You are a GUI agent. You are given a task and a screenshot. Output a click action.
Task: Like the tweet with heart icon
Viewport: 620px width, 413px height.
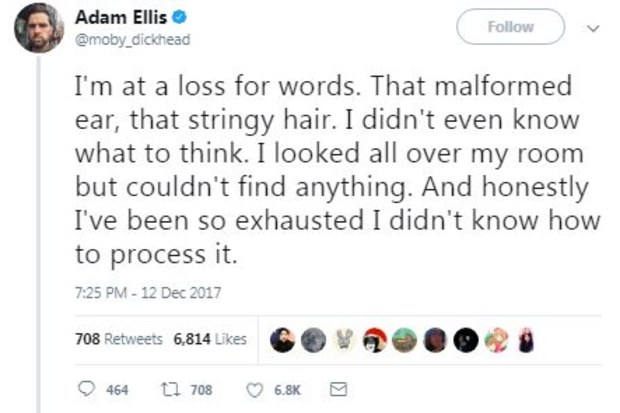click(x=254, y=390)
